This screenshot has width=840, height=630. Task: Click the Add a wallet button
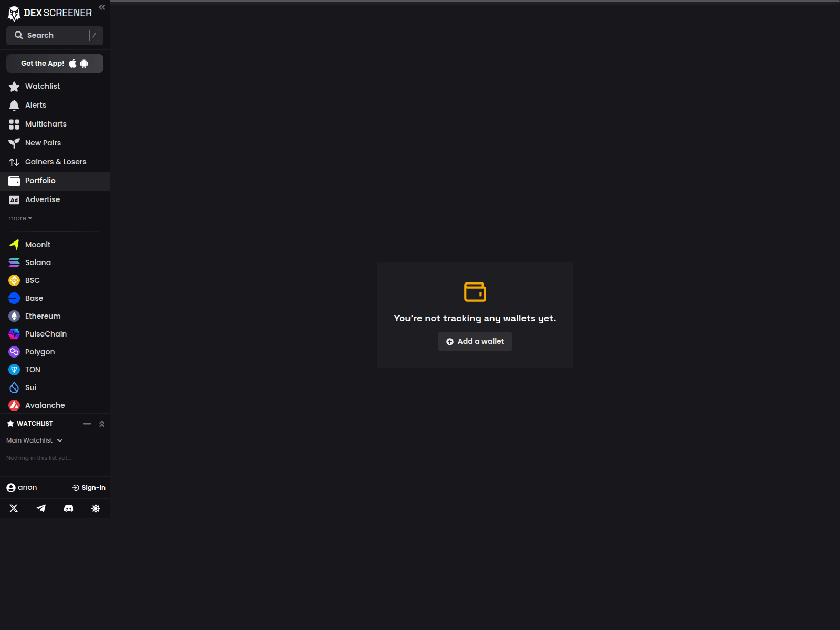475,341
